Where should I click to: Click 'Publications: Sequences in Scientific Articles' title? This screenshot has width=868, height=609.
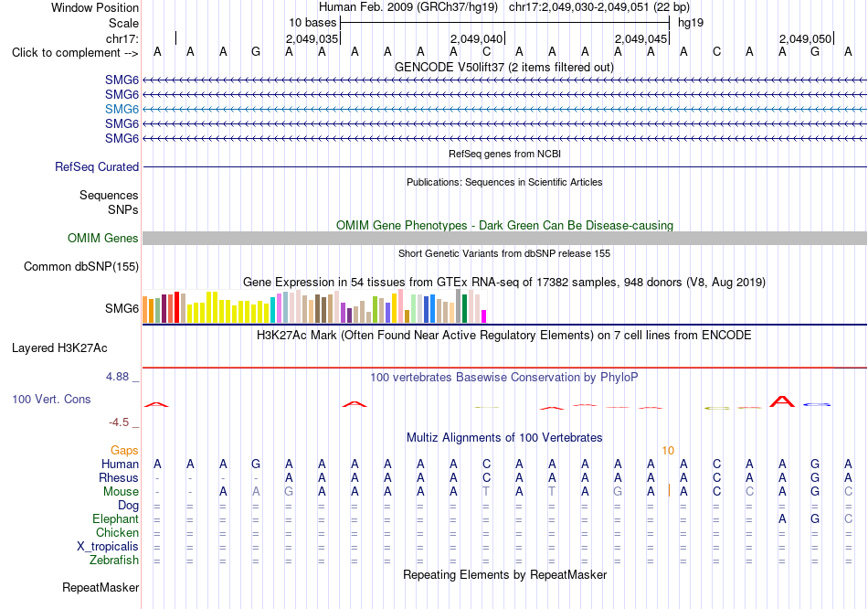(504, 182)
